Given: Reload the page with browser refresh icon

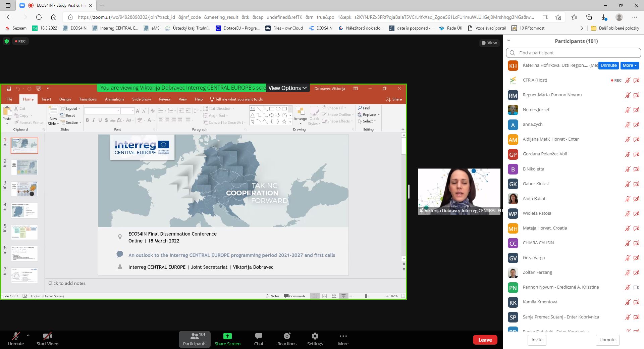Looking at the screenshot, I should click(39, 17).
